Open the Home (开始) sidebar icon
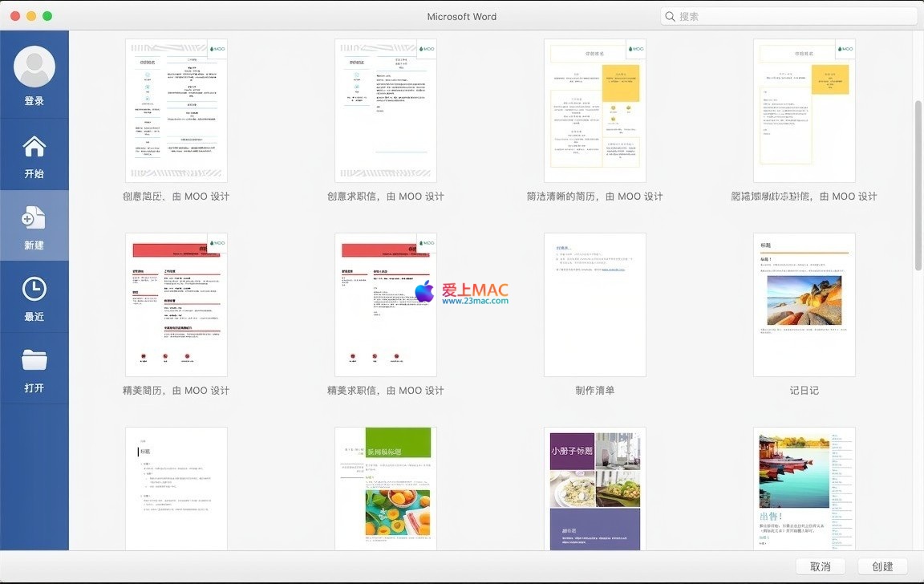The width and height of the screenshot is (924, 584). (34, 148)
